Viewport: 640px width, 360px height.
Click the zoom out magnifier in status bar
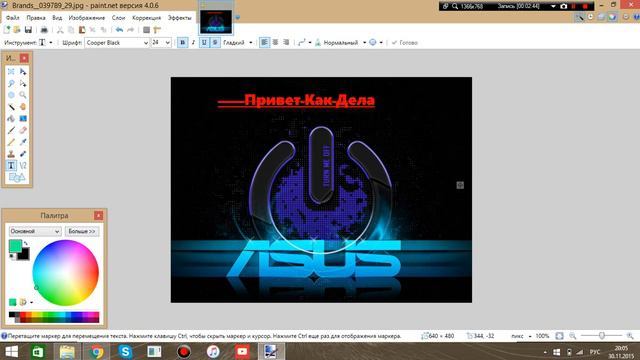(573, 336)
